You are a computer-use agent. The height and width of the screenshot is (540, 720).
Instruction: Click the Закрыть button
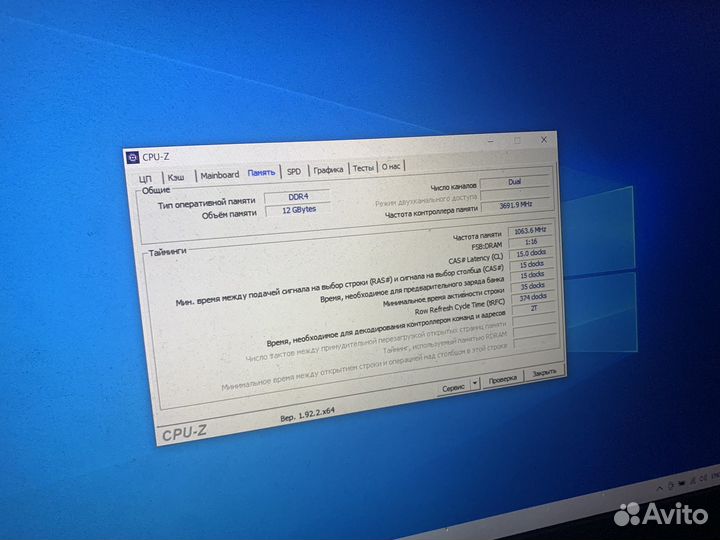point(544,373)
